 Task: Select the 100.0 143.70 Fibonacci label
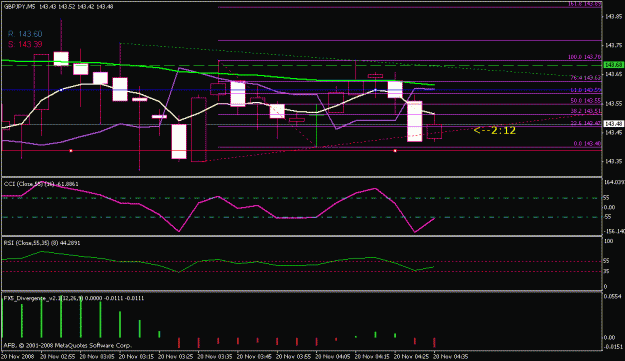pos(584,57)
